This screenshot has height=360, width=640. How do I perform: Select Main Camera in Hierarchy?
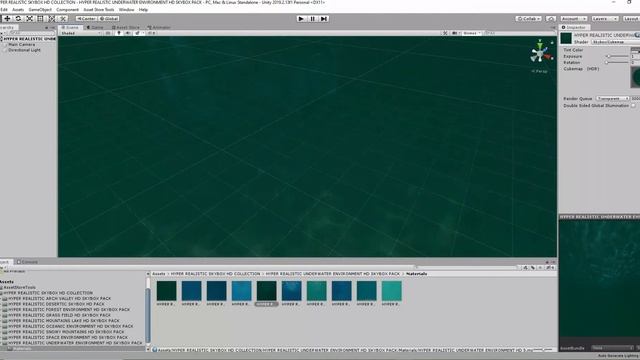(22, 44)
